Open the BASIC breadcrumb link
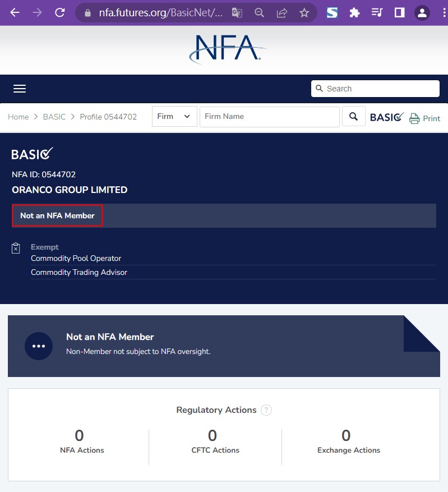This screenshot has height=492, width=448. tap(54, 117)
